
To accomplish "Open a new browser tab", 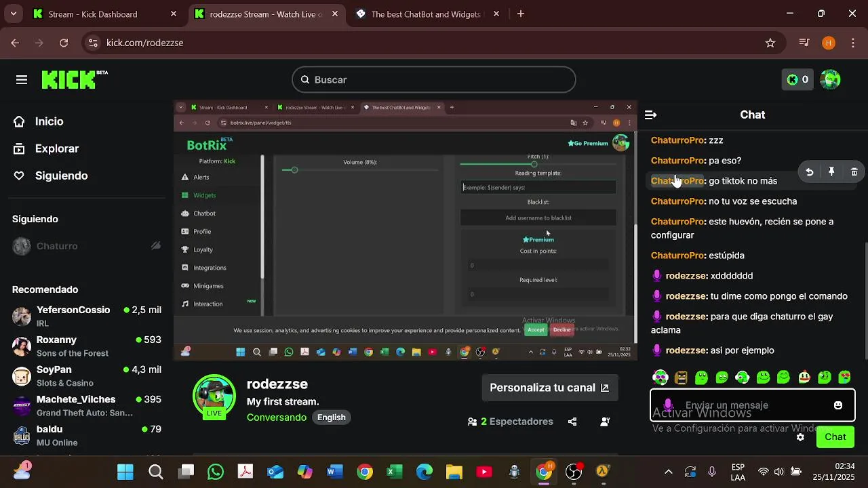I will (x=521, y=14).
